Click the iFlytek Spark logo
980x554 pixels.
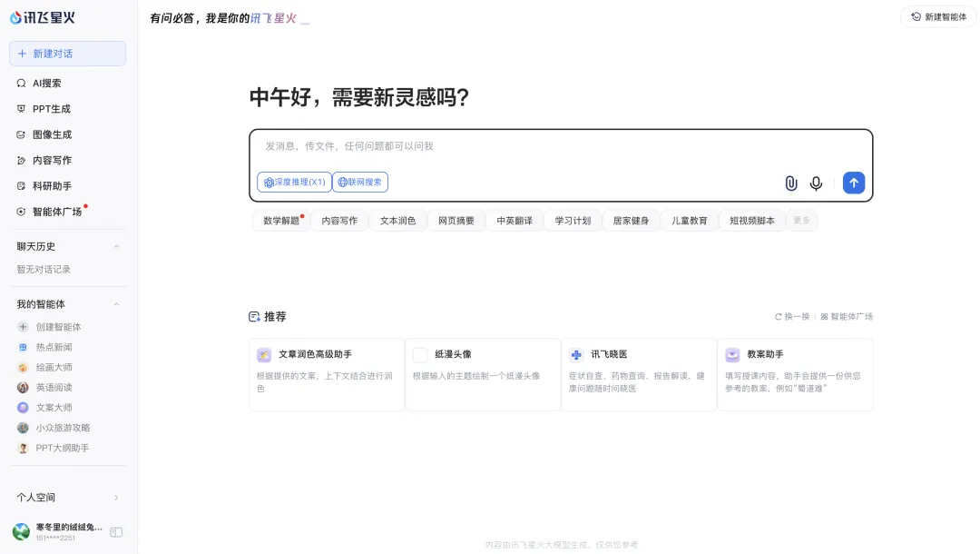(43, 17)
